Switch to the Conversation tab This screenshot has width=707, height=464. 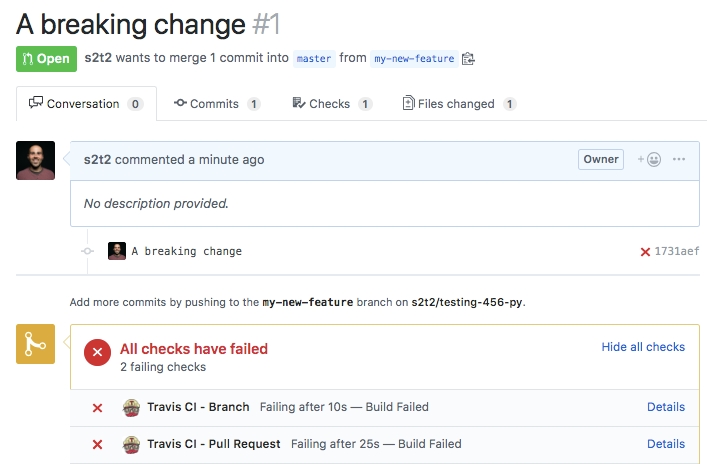coord(86,104)
